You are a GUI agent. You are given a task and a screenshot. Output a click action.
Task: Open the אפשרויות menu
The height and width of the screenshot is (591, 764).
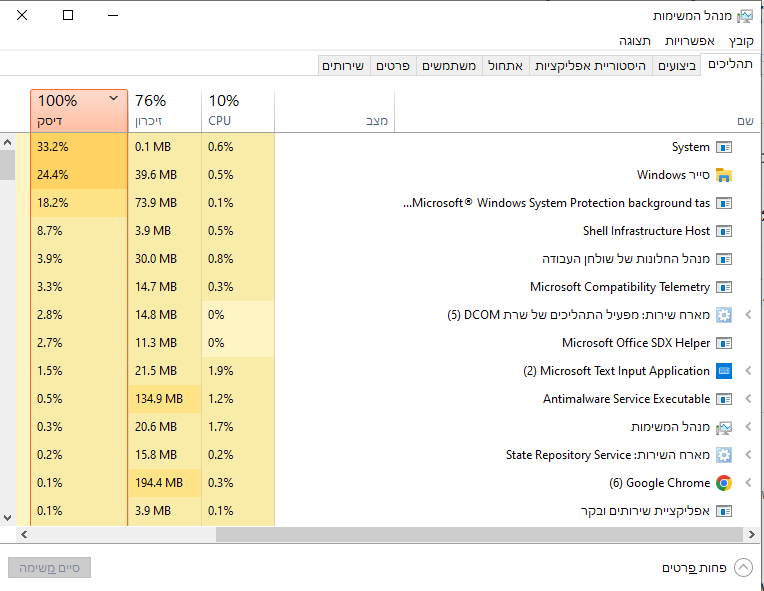pyautogui.click(x=689, y=41)
